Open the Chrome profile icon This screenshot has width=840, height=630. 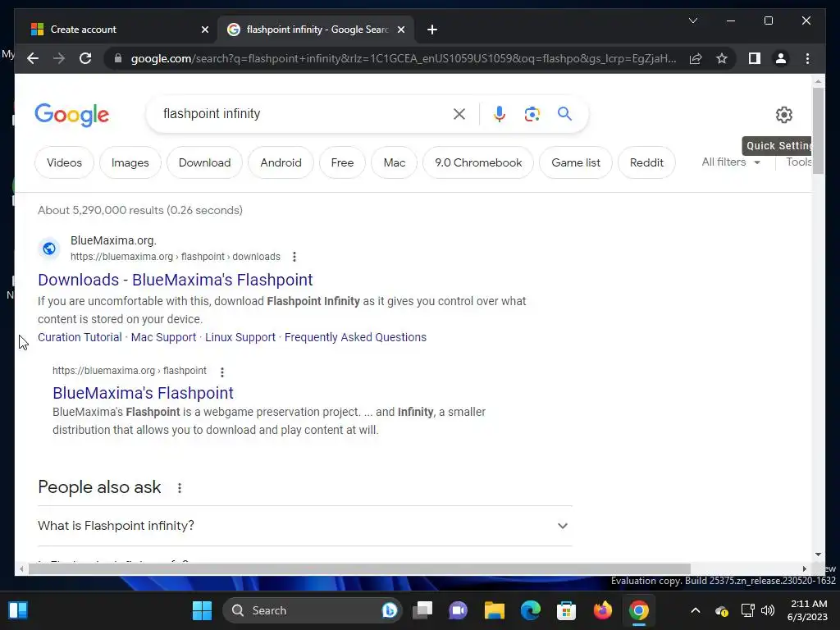pos(781,58)
